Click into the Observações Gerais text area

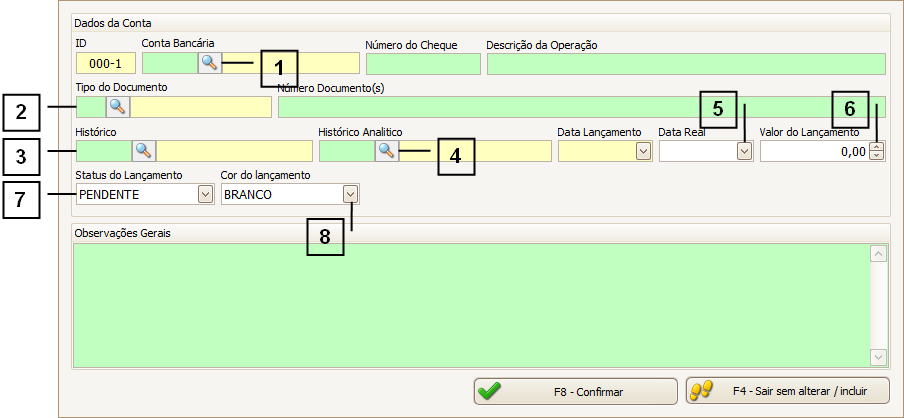(x=470, y=305)
